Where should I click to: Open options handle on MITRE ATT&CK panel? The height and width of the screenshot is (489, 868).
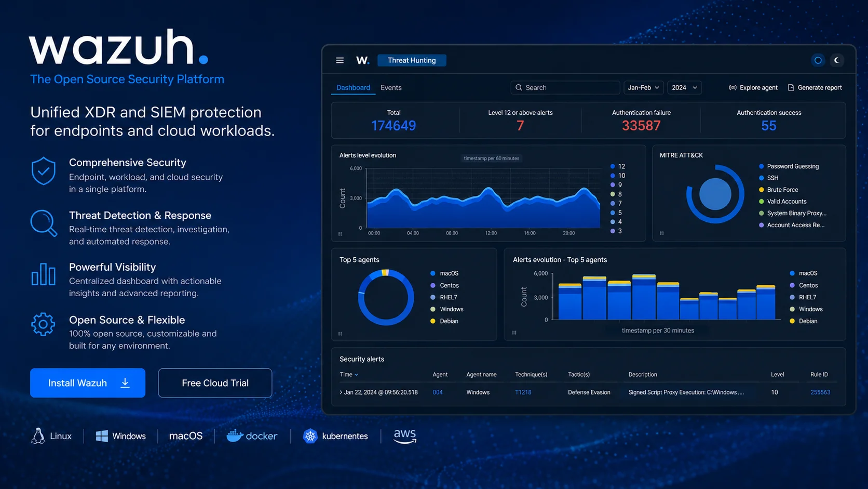coord(662,233)
